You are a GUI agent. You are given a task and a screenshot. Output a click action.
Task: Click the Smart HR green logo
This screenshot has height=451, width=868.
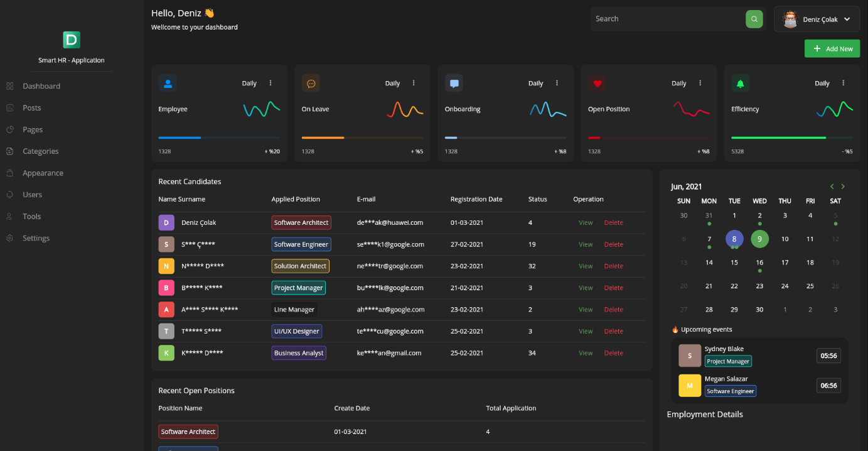[x=72, y=40]
